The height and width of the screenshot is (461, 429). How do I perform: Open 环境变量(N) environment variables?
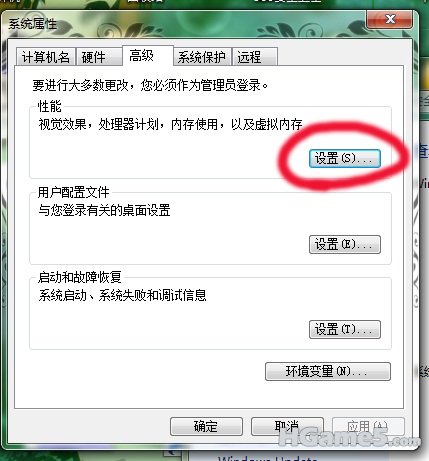pos(328,371)
